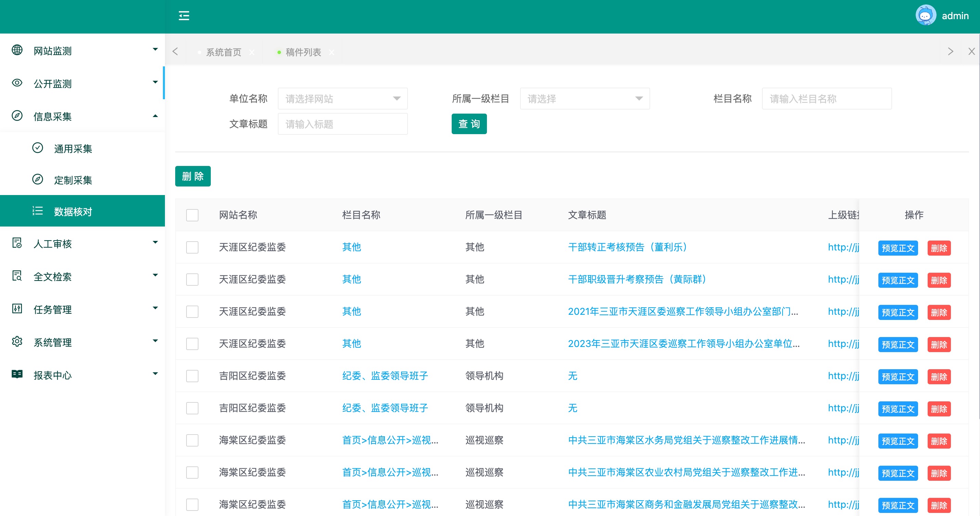Image resolution: width=980 pixels, height=516 pixels.
Task: Check the row for 干部职级晋升考察预告（黄际群）
Action: pos(192,280)
